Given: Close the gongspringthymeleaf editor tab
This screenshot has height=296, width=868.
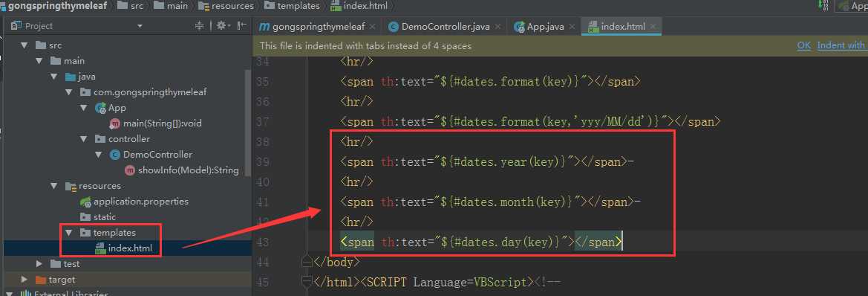Looking at the screenshot, I should coord(372,26).
